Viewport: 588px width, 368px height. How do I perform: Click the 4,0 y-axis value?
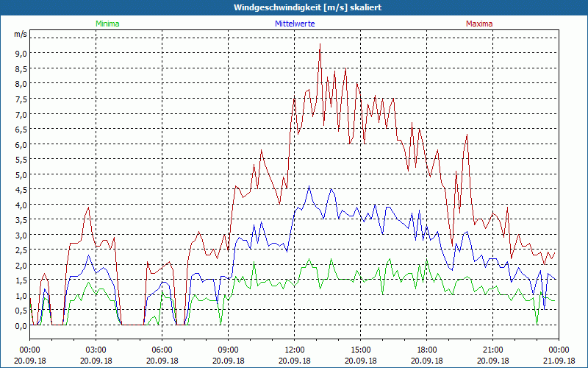21,205
